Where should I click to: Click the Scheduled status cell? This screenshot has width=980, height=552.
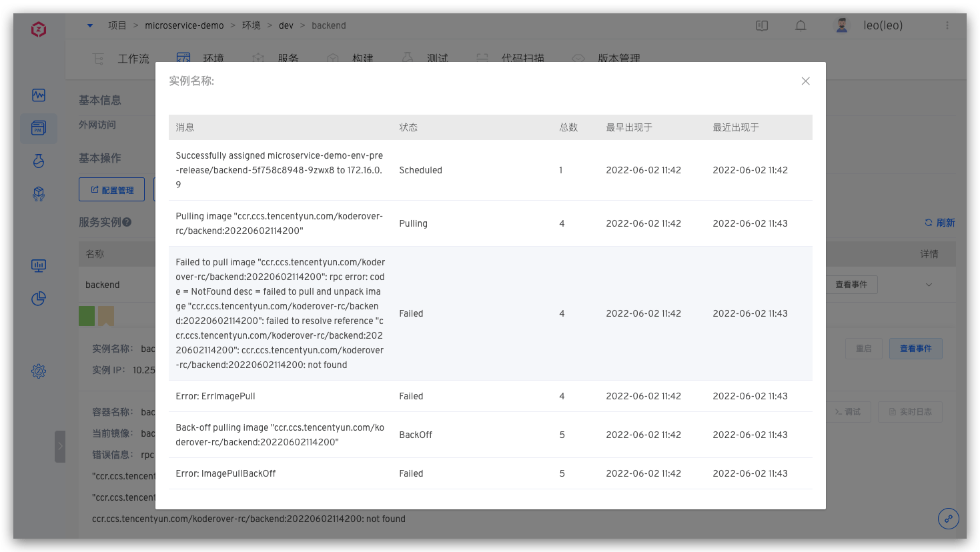point(421,170)
